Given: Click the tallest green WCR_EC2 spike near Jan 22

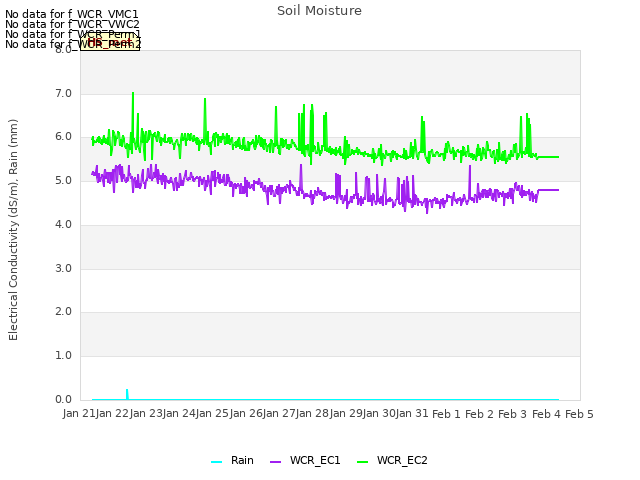Looking at the screenshot, I should pyautogui.click(x=133, y=118).
